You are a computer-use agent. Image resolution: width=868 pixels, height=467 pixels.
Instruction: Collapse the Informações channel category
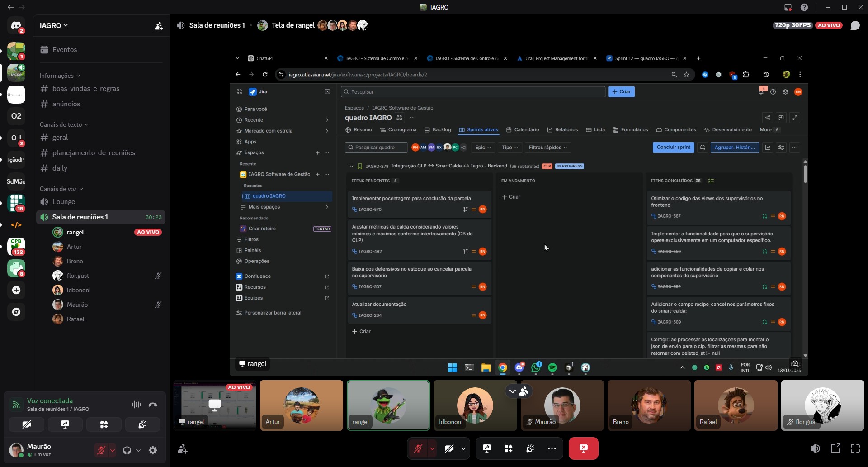tap(60, 76)
